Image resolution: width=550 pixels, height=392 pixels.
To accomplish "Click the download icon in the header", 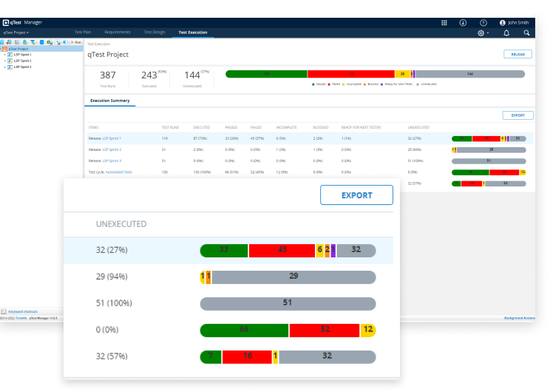I will (x=463, y=23).
